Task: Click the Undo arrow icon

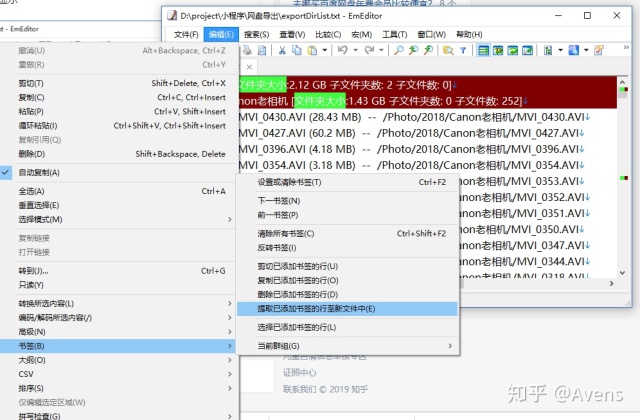Action: click(x=343, y=50)
